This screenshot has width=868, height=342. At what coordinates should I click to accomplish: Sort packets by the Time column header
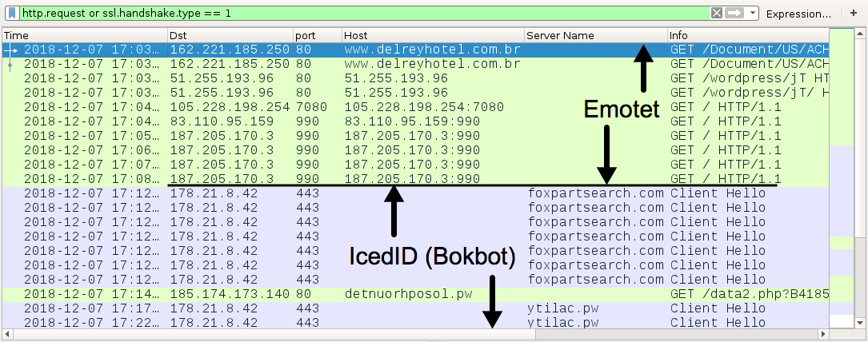pos(86,35)
